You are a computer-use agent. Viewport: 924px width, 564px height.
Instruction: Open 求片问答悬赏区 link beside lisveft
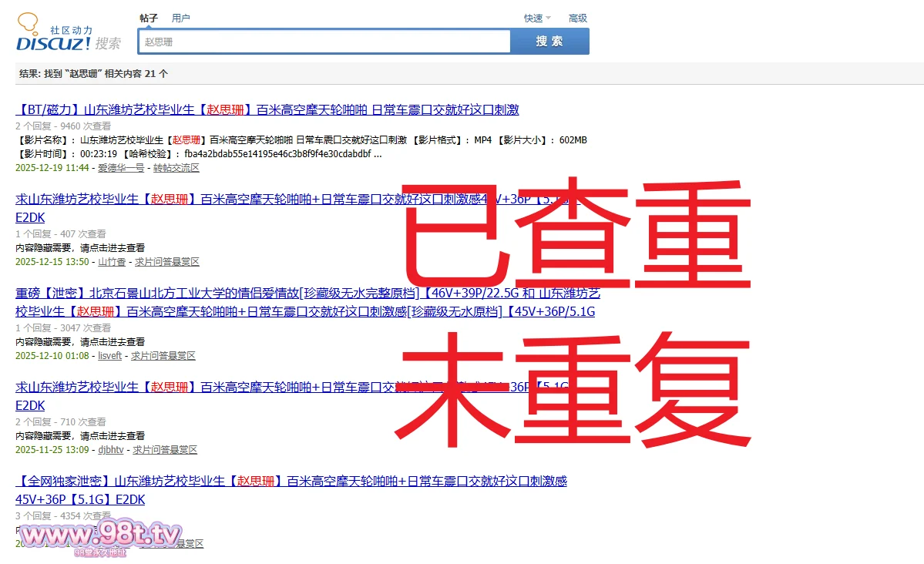(163, 356)
